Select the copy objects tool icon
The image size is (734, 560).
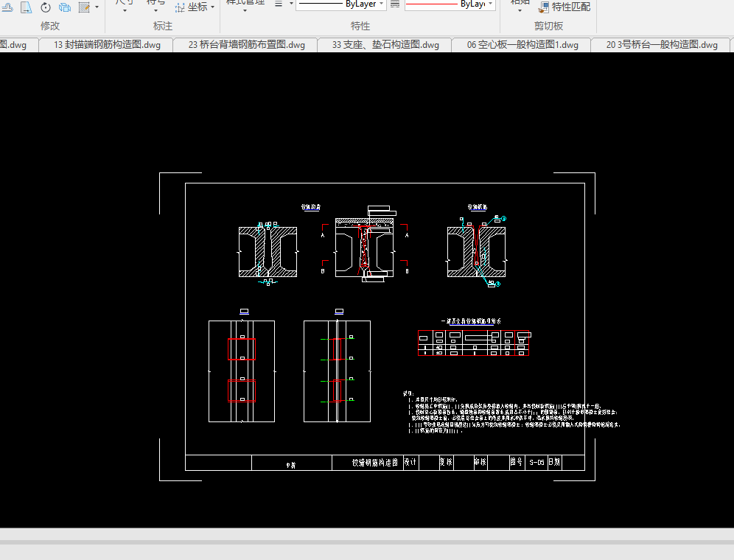point(65,7)
